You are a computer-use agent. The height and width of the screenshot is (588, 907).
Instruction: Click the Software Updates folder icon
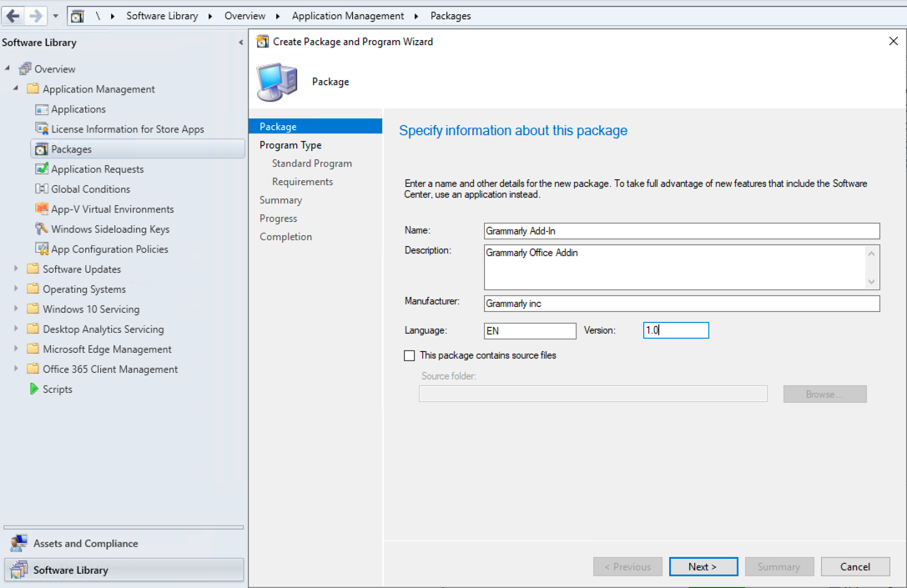tap(33, 269)
